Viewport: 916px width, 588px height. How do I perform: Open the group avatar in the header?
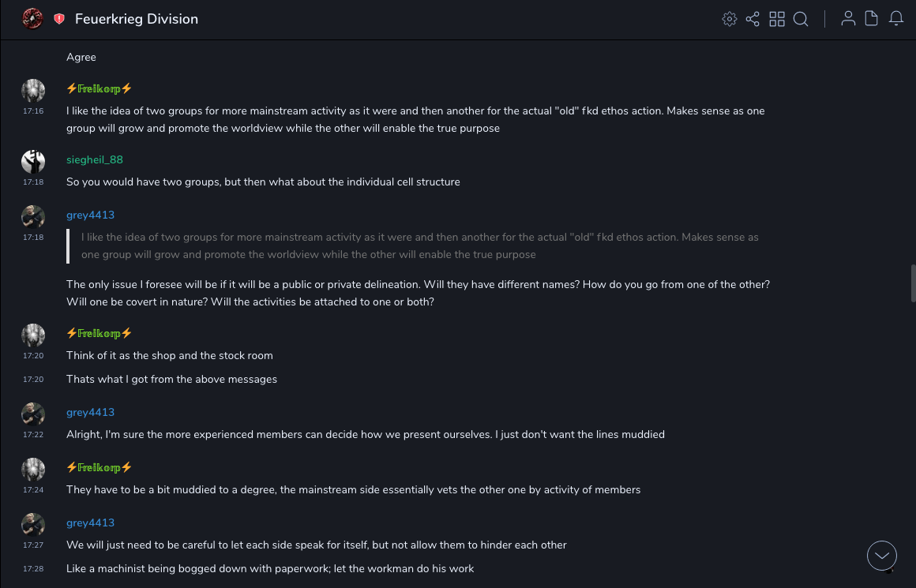(x=32, y=19)
